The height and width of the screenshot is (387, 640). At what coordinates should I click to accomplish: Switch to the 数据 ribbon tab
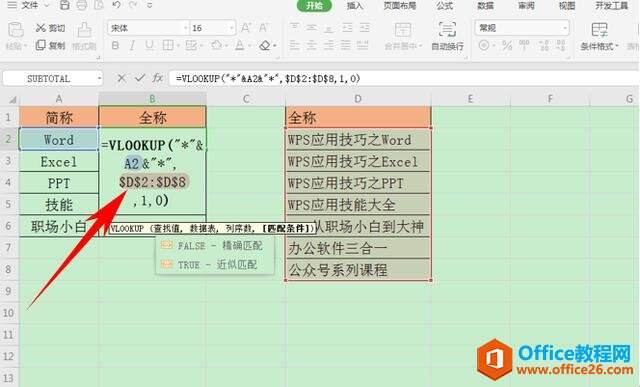[x=485, y=5]
